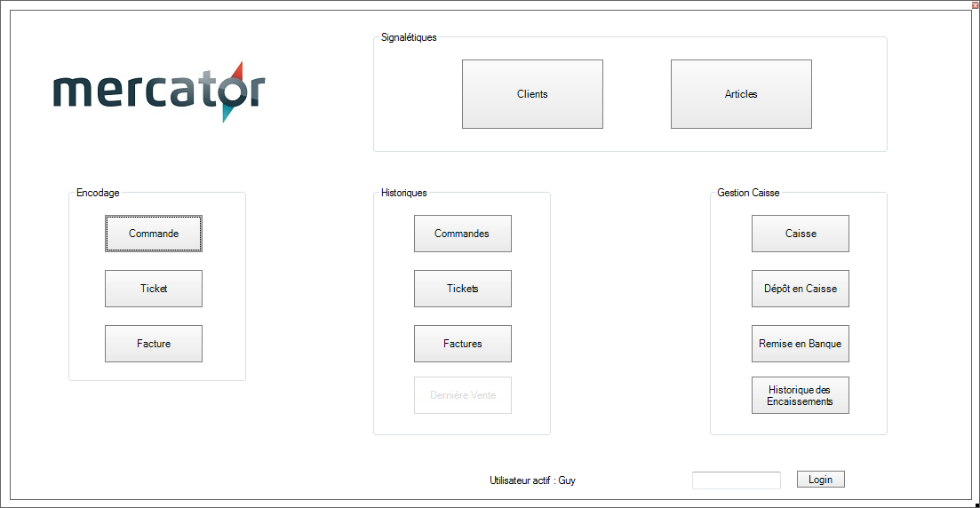The width and height of the screenshot is (980, 508).
Task: Close the window with the red X
Action: point(975,4)
